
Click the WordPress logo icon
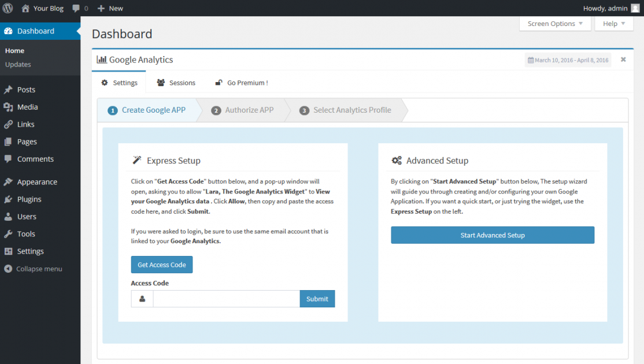9,8
